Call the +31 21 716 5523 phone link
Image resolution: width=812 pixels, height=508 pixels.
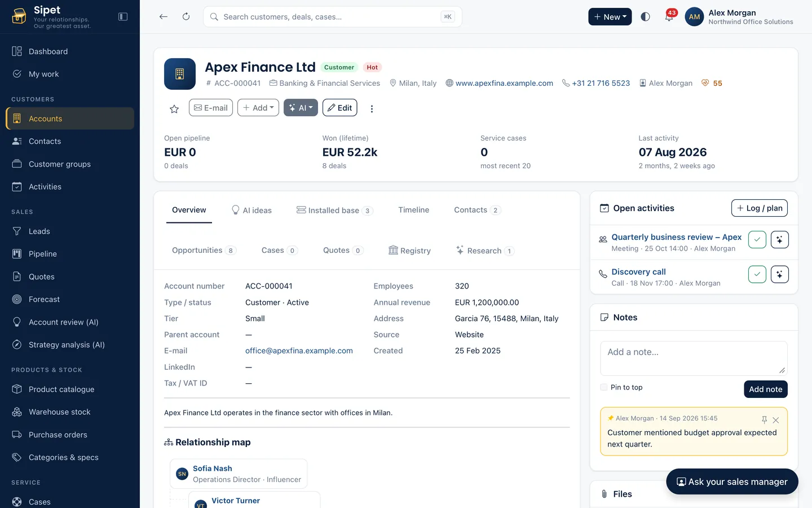pos(601,83)
